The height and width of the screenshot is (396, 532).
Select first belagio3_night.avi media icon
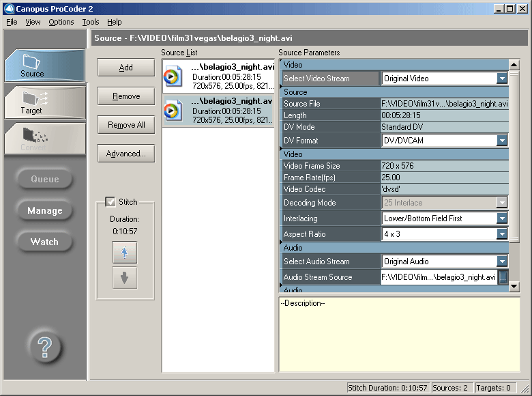173,76
